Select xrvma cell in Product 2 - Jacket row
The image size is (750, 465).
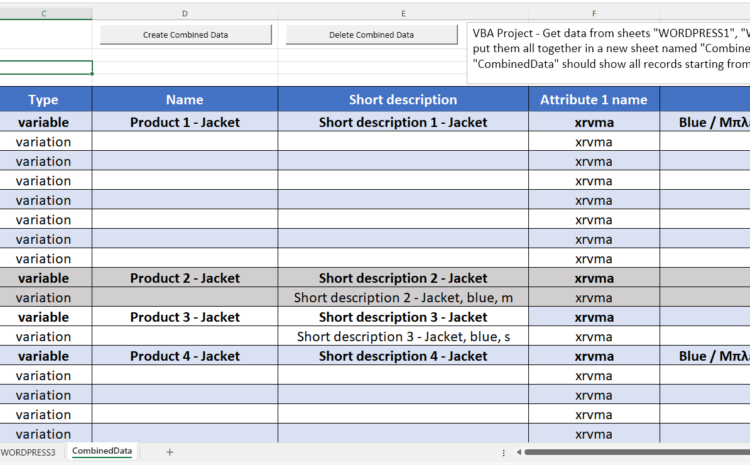(594, 278)
